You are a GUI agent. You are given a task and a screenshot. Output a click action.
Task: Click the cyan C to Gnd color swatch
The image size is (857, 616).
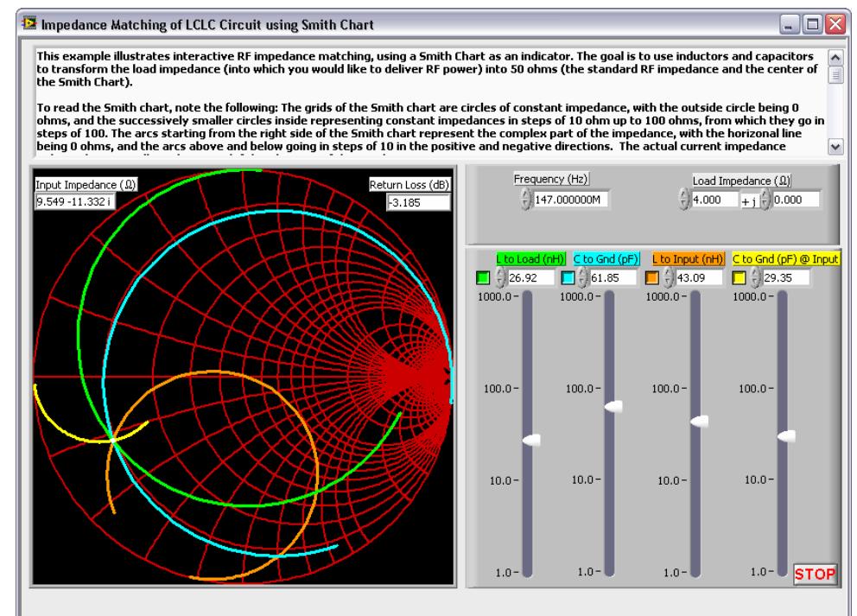point(568,277)
